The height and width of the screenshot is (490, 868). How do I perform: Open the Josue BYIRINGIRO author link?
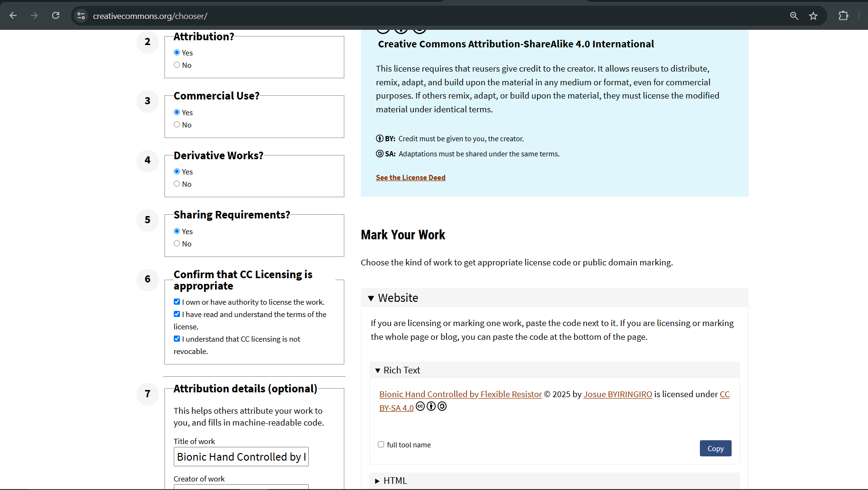pos(617,394)
